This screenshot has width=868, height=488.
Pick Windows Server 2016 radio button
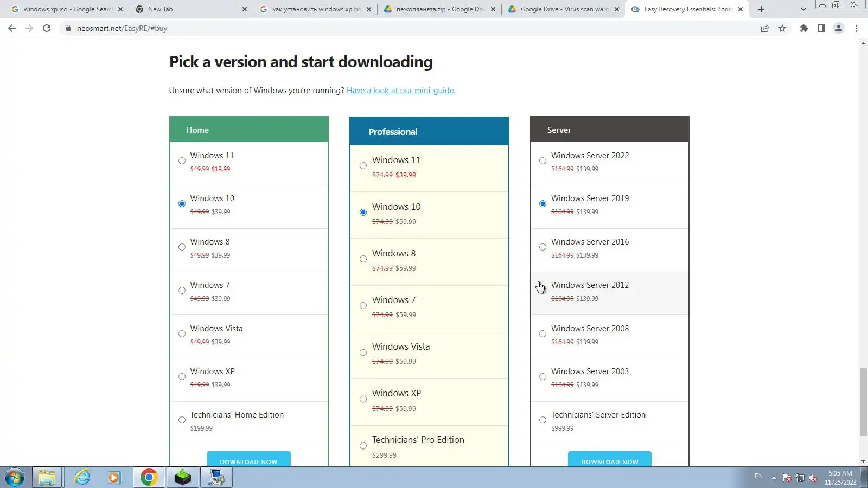[542, 247]
